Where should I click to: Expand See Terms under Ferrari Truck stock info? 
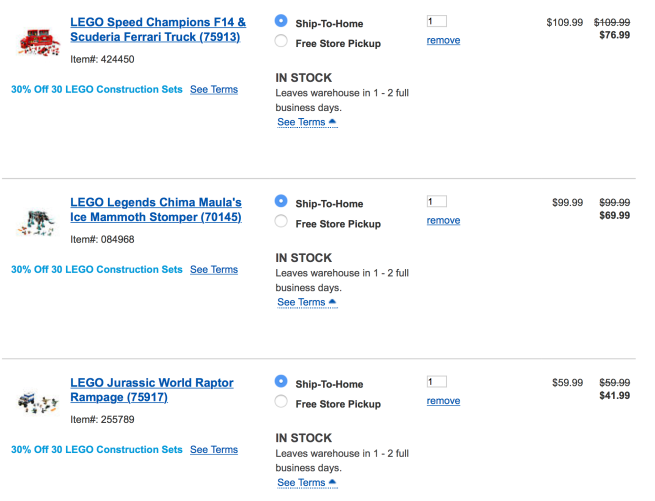click(306, 122)
